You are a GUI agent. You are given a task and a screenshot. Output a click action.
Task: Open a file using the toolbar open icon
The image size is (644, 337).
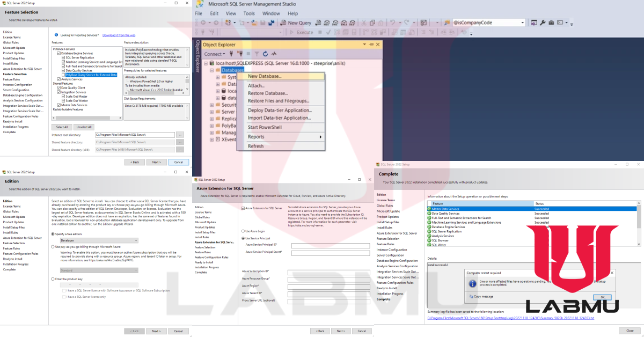pyautogui.click(x=254, y=22)
